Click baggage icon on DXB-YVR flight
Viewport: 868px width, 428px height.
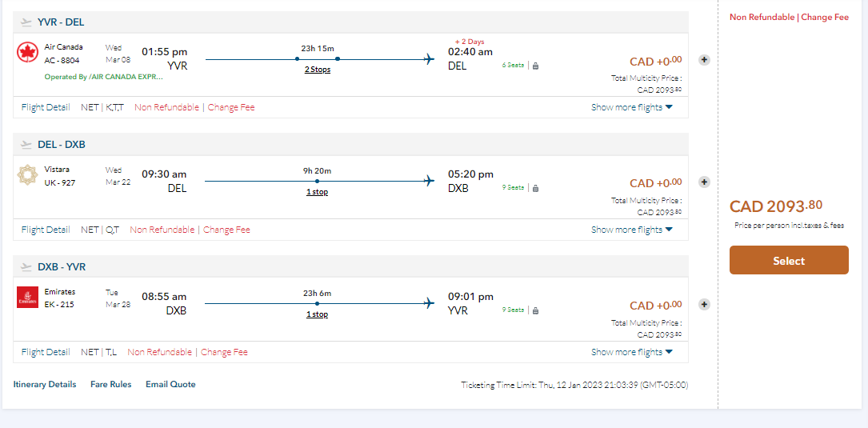(535, 310)
